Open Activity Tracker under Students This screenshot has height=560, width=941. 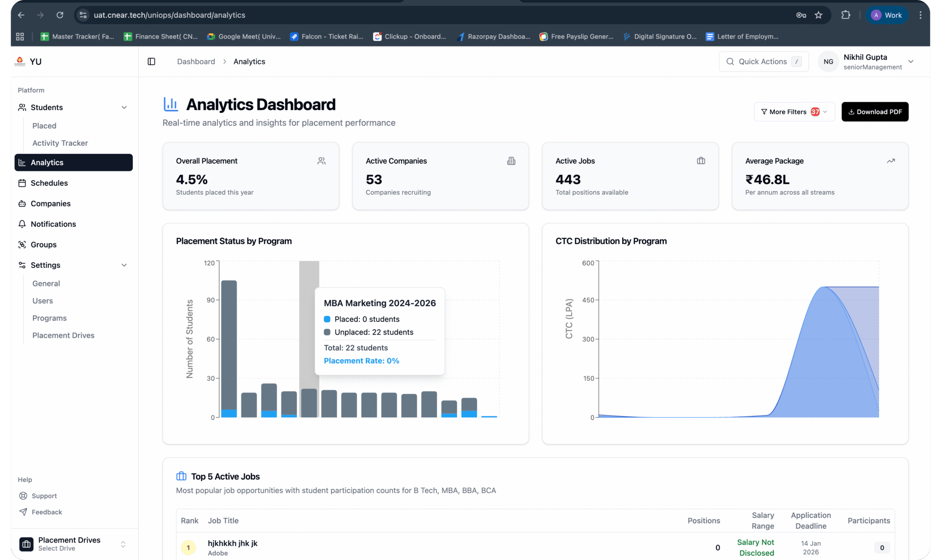click(x=60, y=143)
